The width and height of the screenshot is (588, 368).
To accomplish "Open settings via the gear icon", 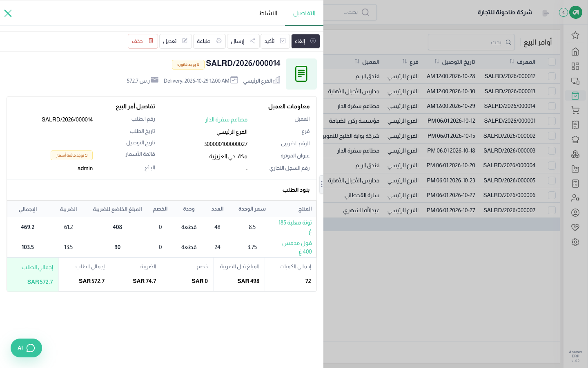I will click(575, 242).
